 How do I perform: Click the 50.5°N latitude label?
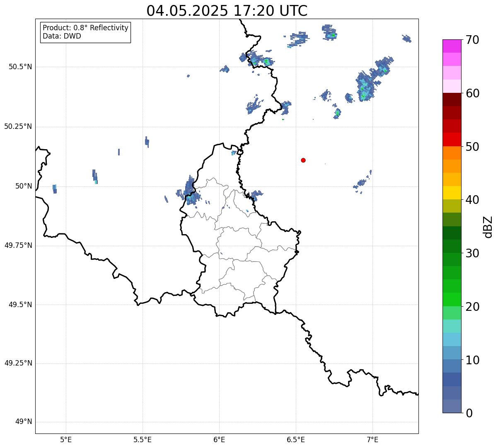(21, 67)
